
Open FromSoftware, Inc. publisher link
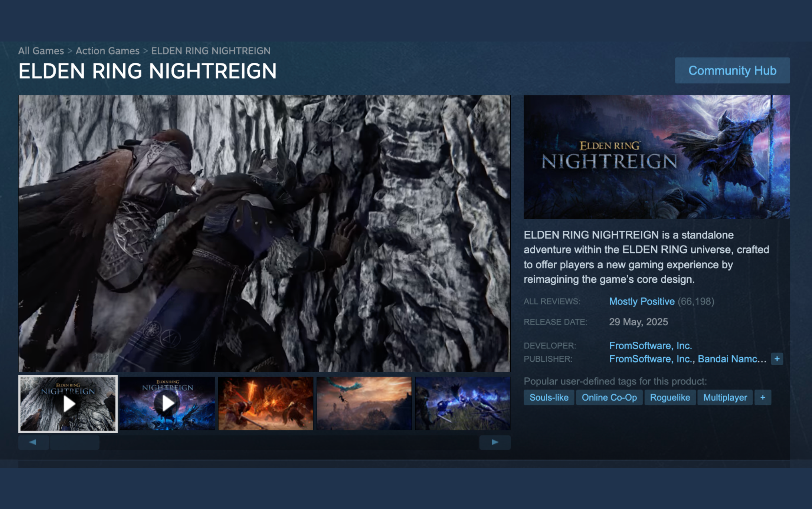tap(651, 359)
